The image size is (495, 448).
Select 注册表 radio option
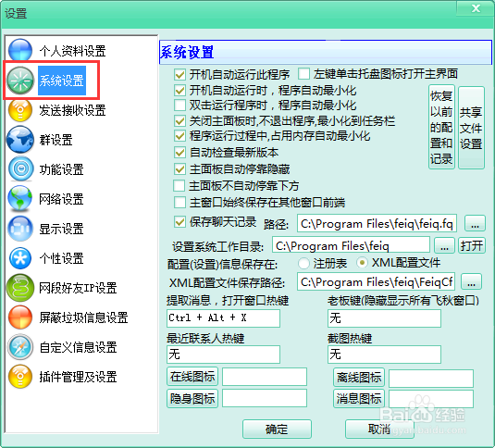point(303,263)
